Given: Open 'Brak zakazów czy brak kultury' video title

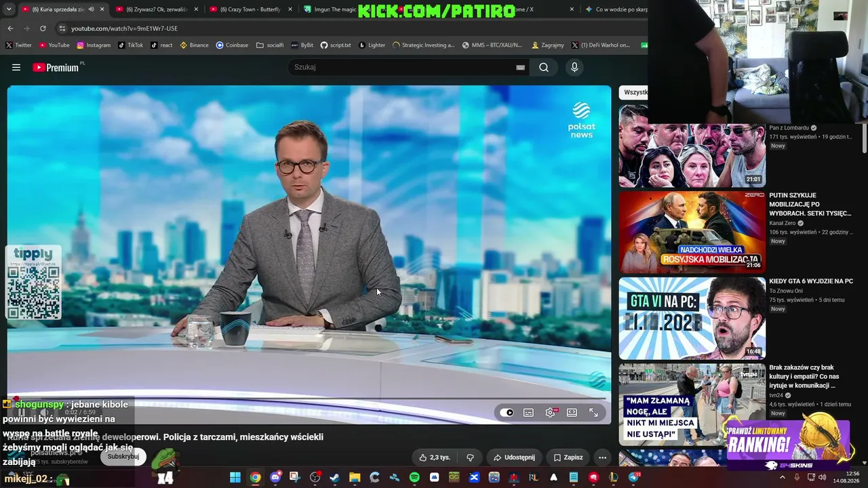Looking at the screenshot, I should [804, 376].
